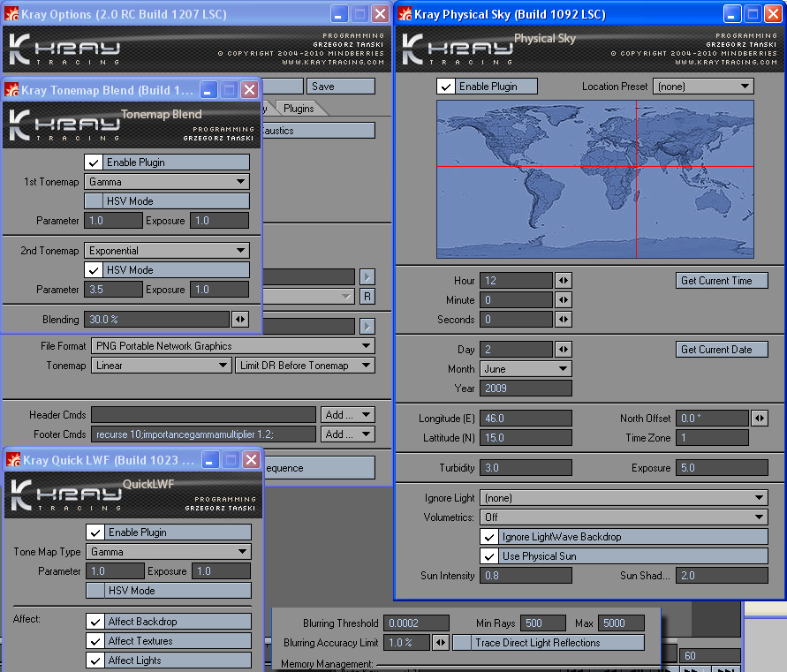Click the Seconds stepper arrows

tap(563, 320)
